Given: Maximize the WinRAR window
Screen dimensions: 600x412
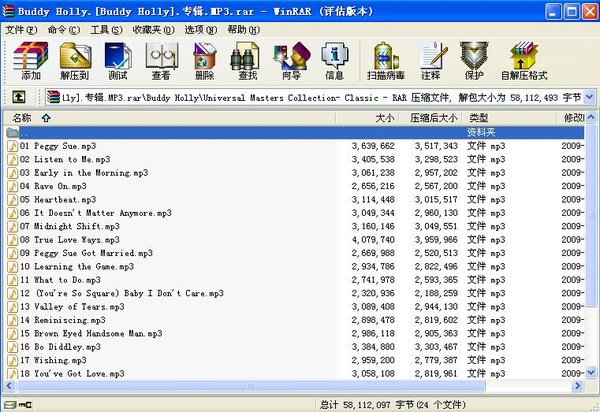Looking at the screenshot, I should [x=572, y=12].
